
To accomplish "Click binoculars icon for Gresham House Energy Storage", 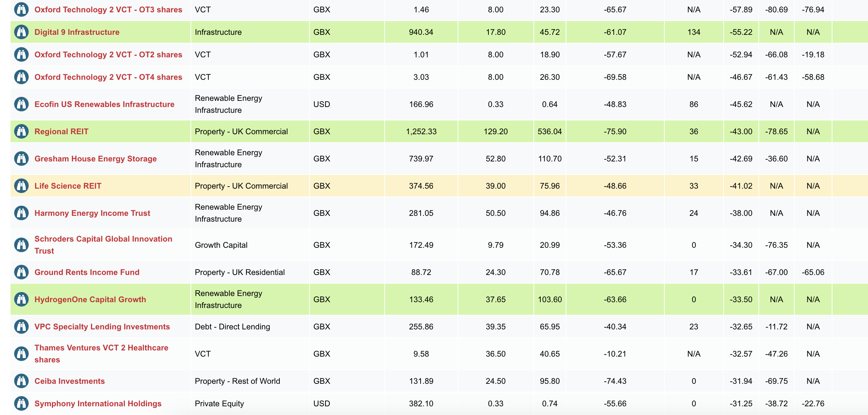I will 21,159.
